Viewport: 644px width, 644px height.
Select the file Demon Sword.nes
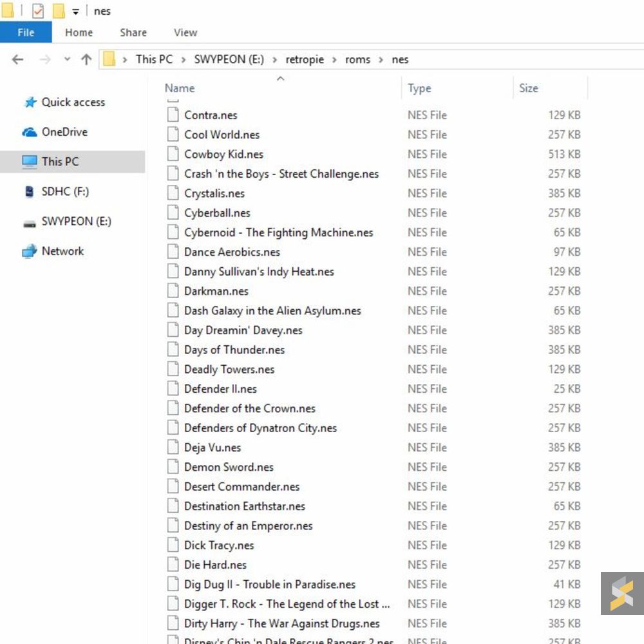[229, 467]
